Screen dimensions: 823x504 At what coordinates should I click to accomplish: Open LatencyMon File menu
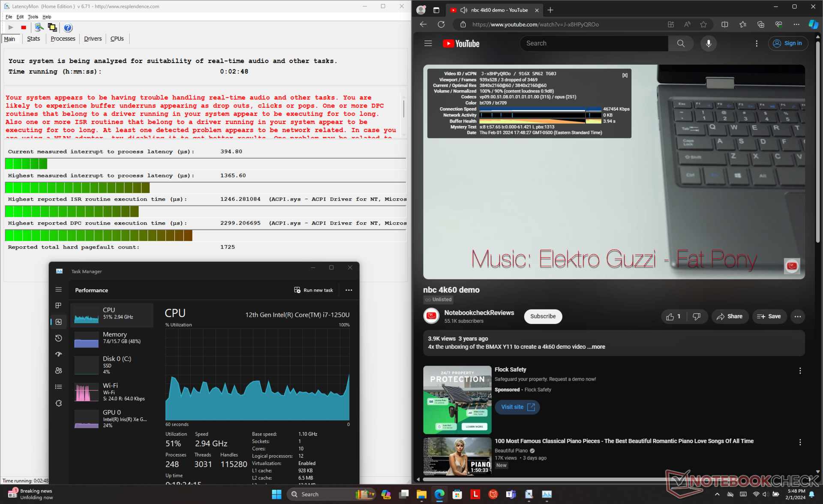tap(9, 17)
